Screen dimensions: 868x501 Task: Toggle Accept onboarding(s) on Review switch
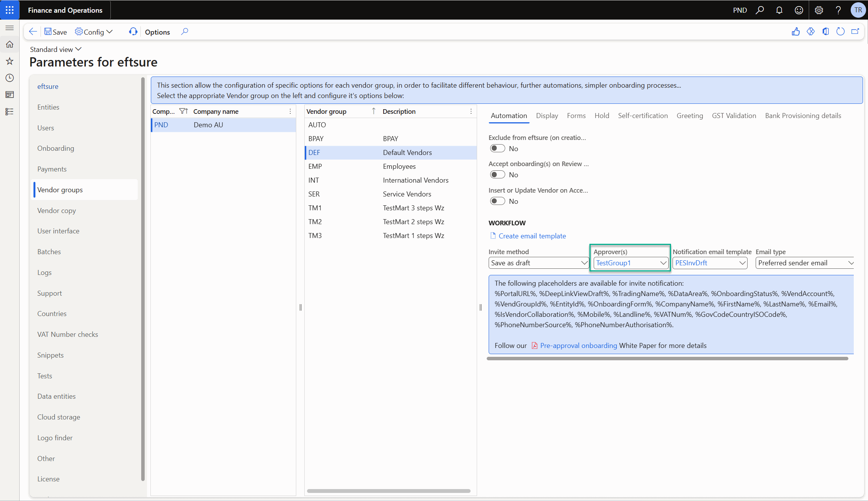point(497,175)
